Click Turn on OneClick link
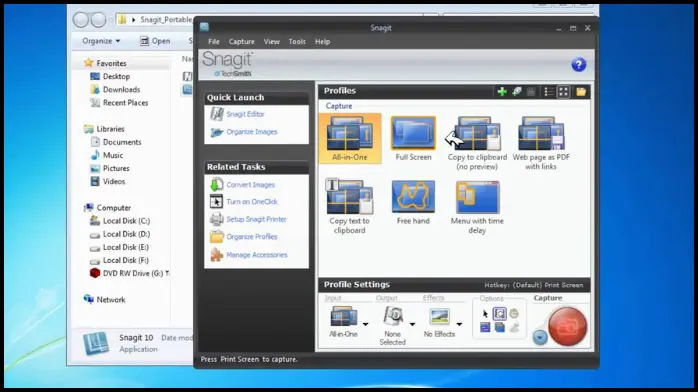The width and height of the screenshot is (698, 392). click(252, 202)
